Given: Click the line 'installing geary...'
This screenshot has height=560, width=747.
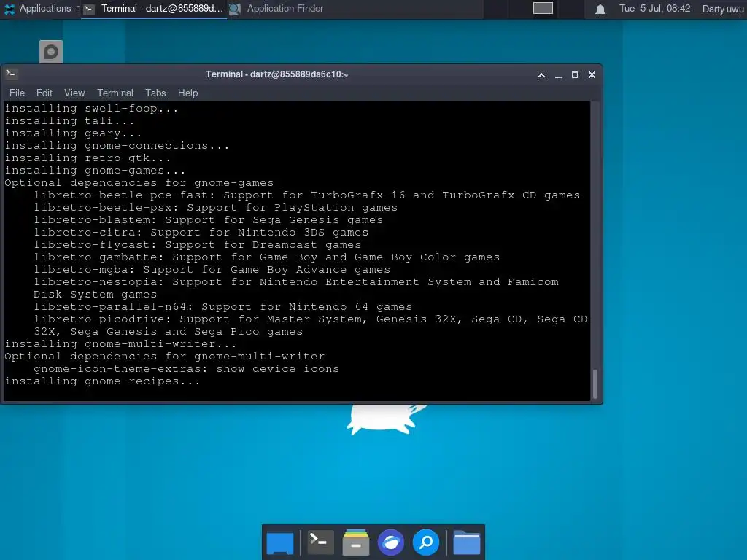Looking at the screenshot, I should 73,133.
